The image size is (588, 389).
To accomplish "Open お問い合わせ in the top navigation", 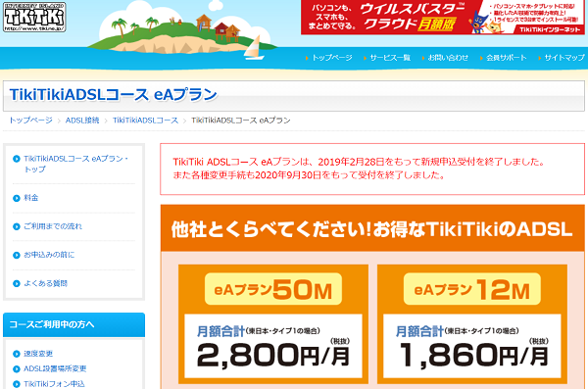I will click(x=448, y=58).
